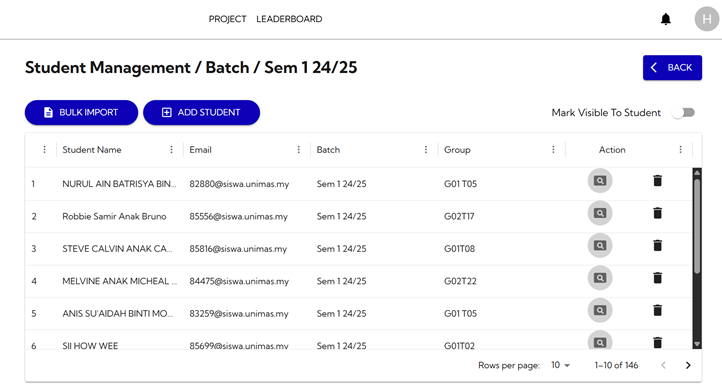This screenshot has width=722, height=385.
Task: Click group cell G02T22
Action: point(460,281)
